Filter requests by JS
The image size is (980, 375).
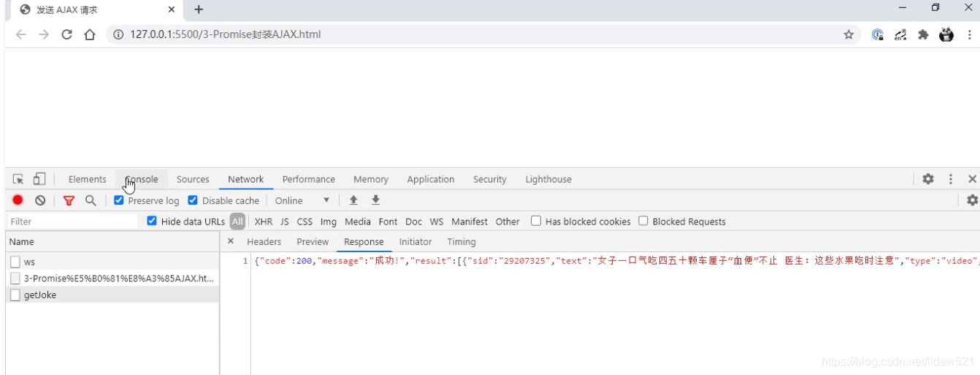tap(285, 221)
